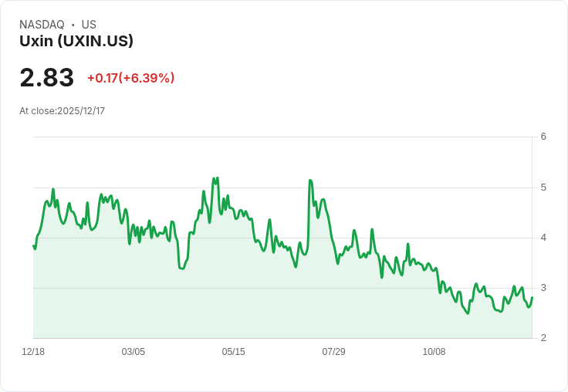The image size is (568, 392).
Task: Click the US market label
Action: [89, 25]
